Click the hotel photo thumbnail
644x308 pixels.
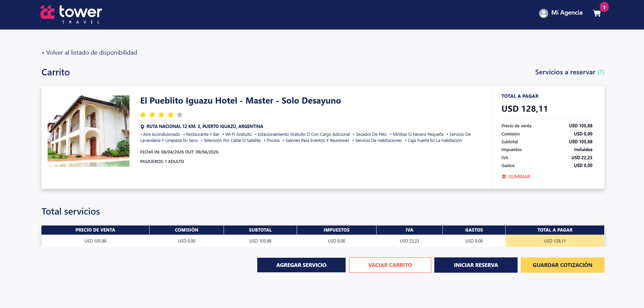[x=88, y=131]
